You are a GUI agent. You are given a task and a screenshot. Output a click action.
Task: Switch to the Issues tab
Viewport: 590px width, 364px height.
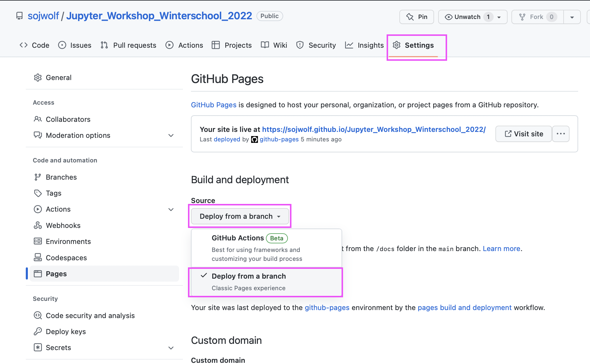pos(75,45)
